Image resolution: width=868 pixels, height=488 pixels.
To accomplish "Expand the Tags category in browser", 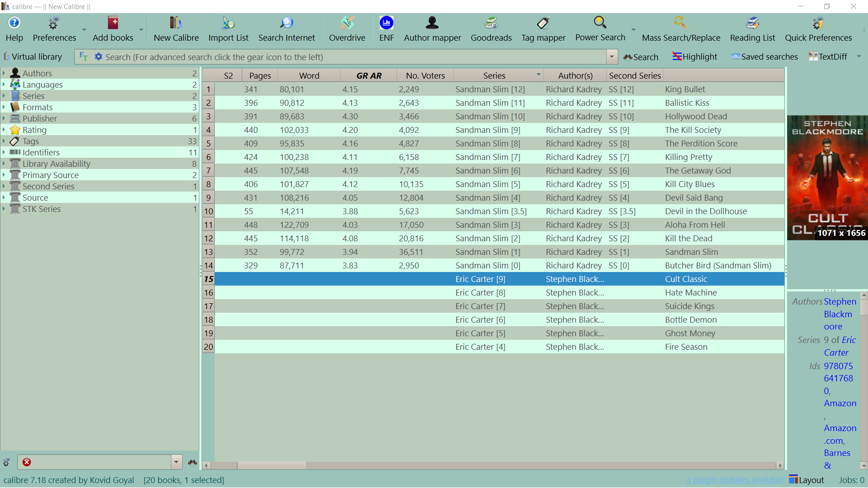I will coord(4,141).
